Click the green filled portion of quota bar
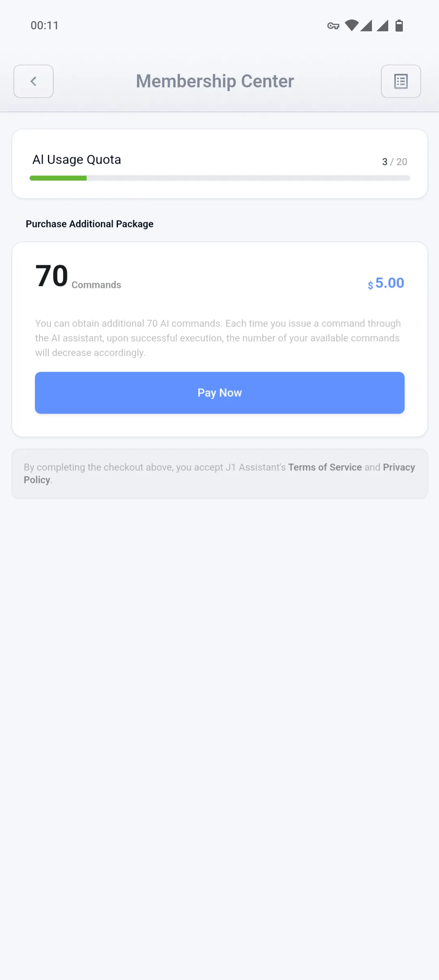The height and width of the screenshot is (980, 439). (x=58, y=178)
